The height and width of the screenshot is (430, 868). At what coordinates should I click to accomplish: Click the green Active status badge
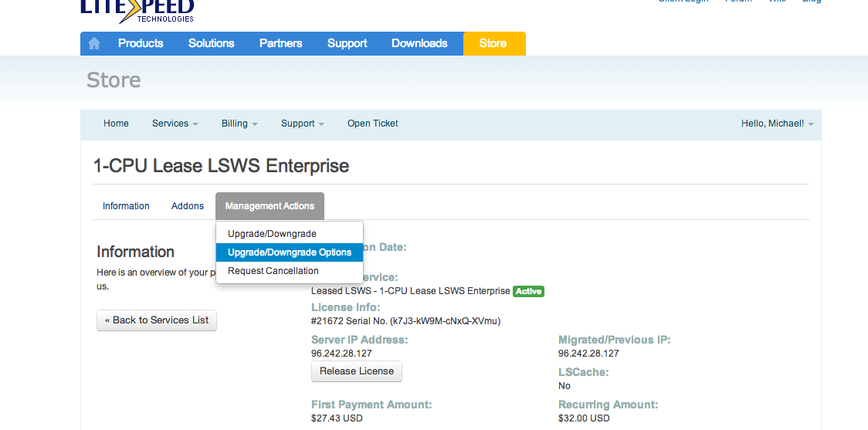pyautogui.click(x=529, y=291)
